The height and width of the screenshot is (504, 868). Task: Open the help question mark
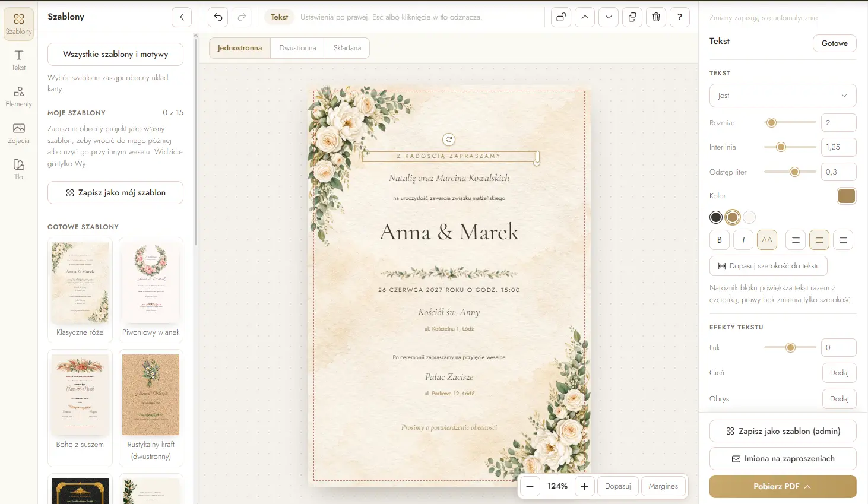pyautogui.click(x=680, y=17)
